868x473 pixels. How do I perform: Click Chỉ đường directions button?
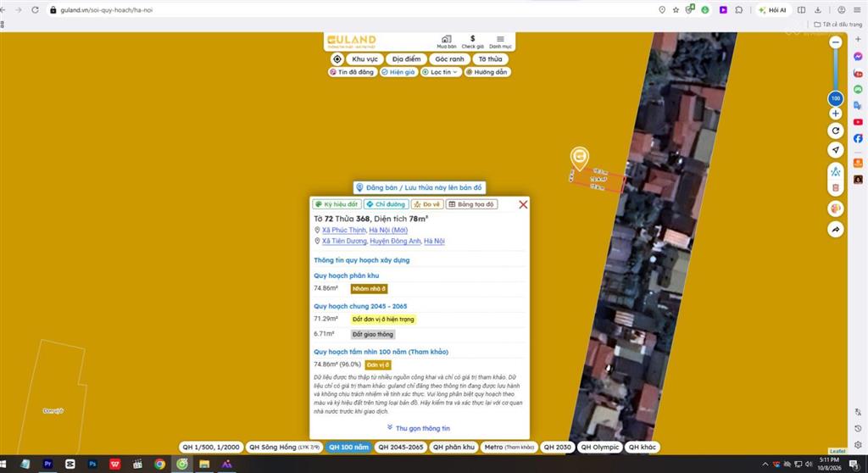pos(387,204)
